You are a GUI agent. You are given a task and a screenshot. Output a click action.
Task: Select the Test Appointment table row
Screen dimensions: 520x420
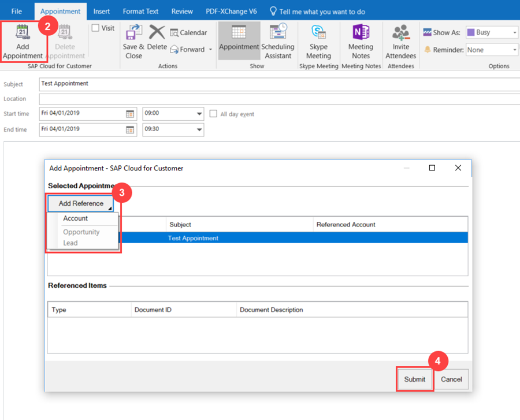pyautogui.click(x=257, y=238)
